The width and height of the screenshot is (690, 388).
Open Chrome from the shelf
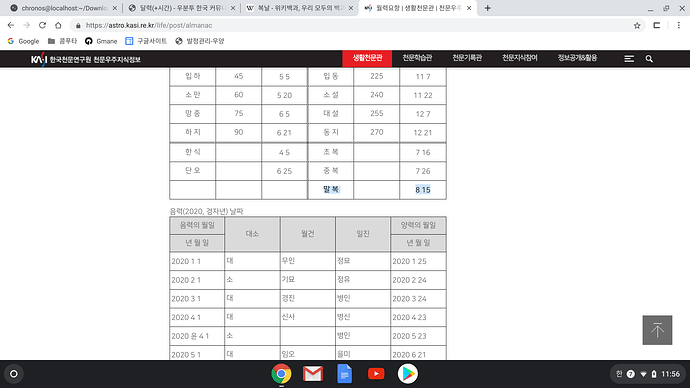(x=281, y=374)
